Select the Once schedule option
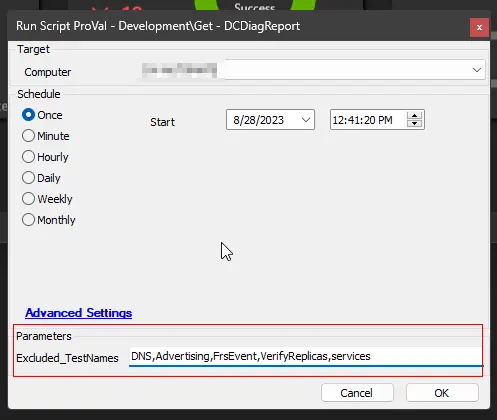497x420 pixels. [x=42, y=115]
